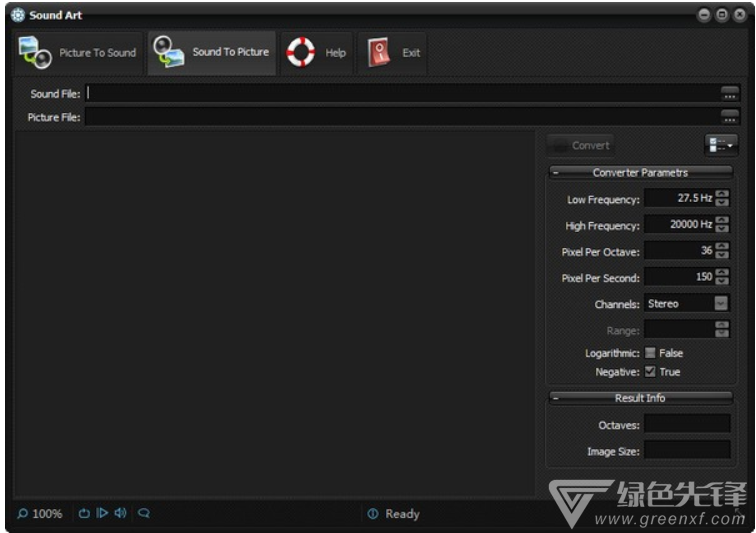Decrease Pixel Per Octave with down arrow
This screenshot has height=533, width=756.
(x=722, y=254)
